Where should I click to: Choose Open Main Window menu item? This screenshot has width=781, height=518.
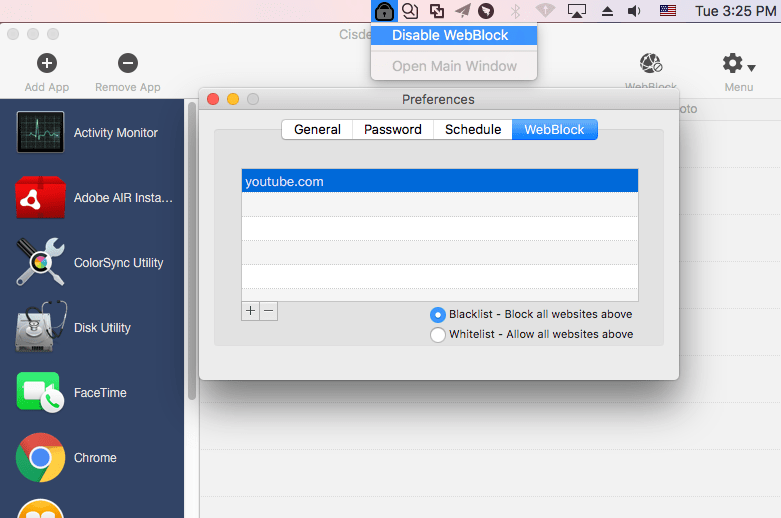point(454,66)
